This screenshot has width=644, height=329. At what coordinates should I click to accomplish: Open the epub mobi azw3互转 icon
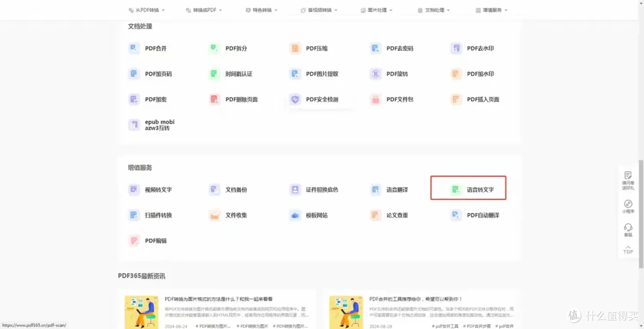134,125
